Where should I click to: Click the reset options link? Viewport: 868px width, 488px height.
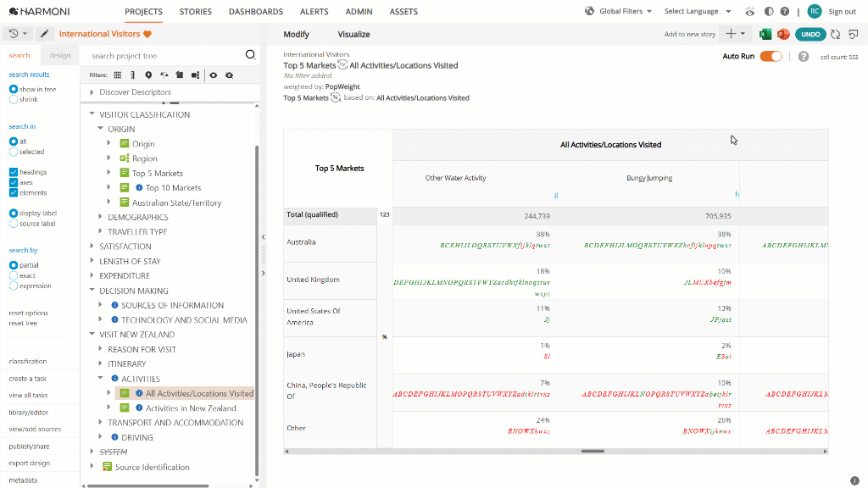(28, 313)
